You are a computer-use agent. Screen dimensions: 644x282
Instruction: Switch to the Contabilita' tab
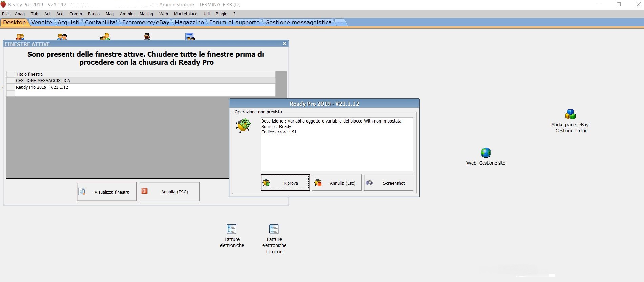coord(101,22)
